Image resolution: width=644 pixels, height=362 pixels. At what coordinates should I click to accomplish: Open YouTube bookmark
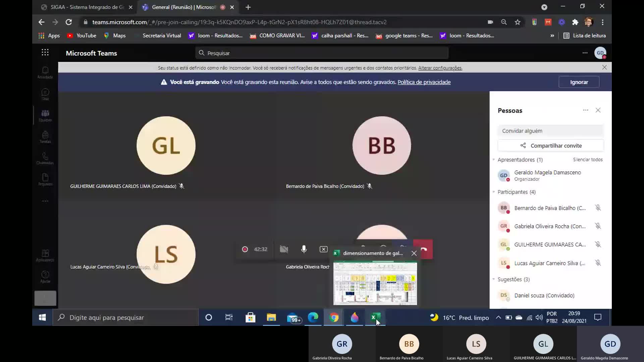click(x=82, y=36)
